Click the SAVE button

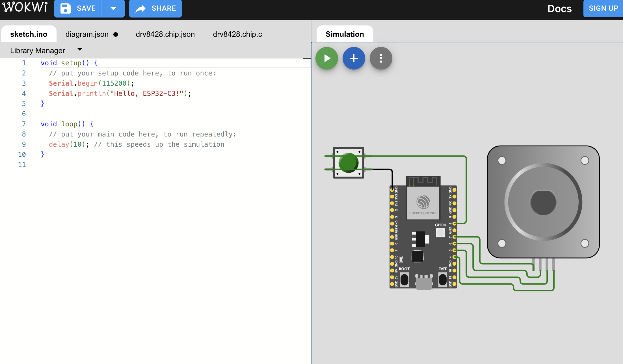coord(78,8)
